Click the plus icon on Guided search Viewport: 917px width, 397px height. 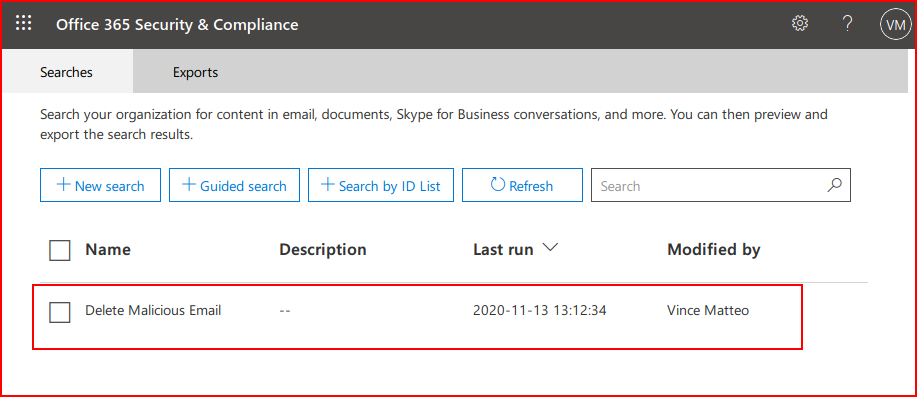click(x=189, y=185)
